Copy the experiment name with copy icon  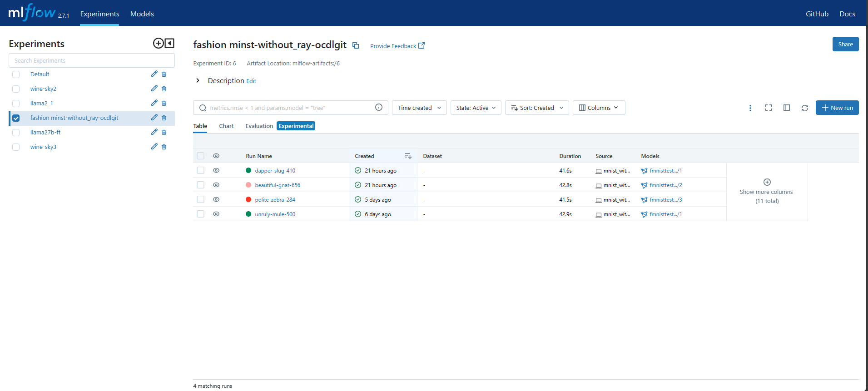point(356,45)
